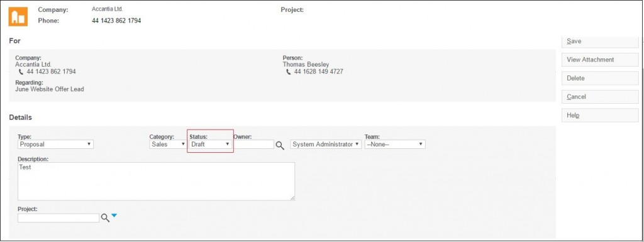The image size is (644, 242).
Task: Click the Description textarea resize handle
Action: 292,198
